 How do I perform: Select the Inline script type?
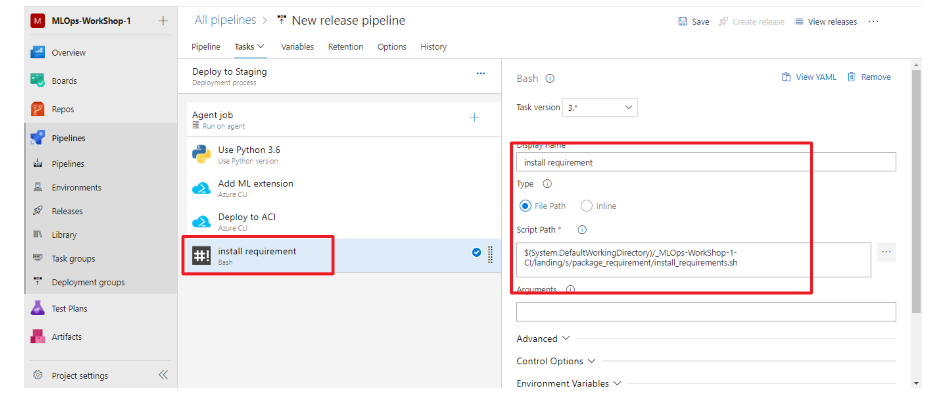point(586,206)
